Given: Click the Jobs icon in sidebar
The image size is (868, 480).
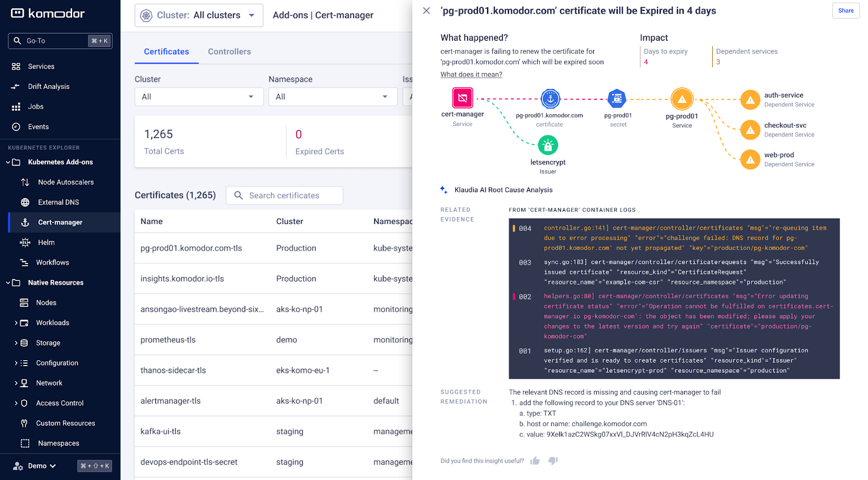Looking at the screenshot, I should click(16, 107).
